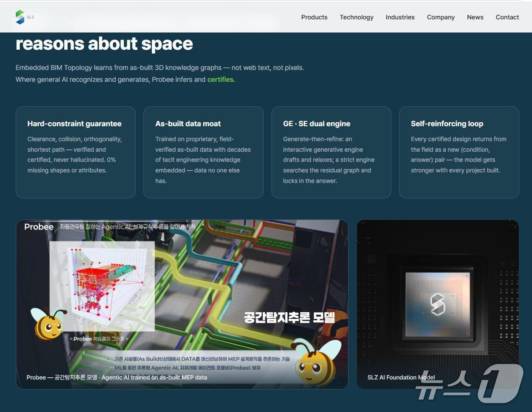Screen dimensions: 532x412
Task: Open the Industries menu
Action: tap(400, 17)
